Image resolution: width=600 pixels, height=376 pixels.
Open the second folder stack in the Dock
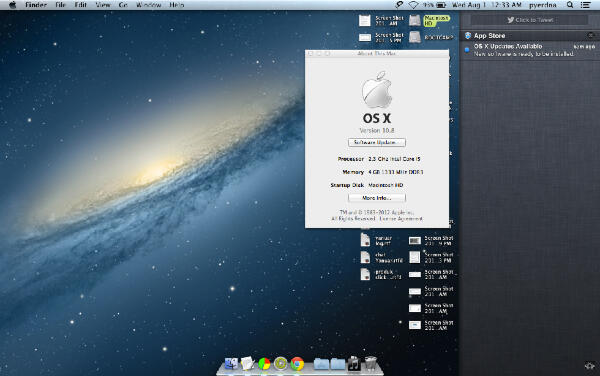338,364
